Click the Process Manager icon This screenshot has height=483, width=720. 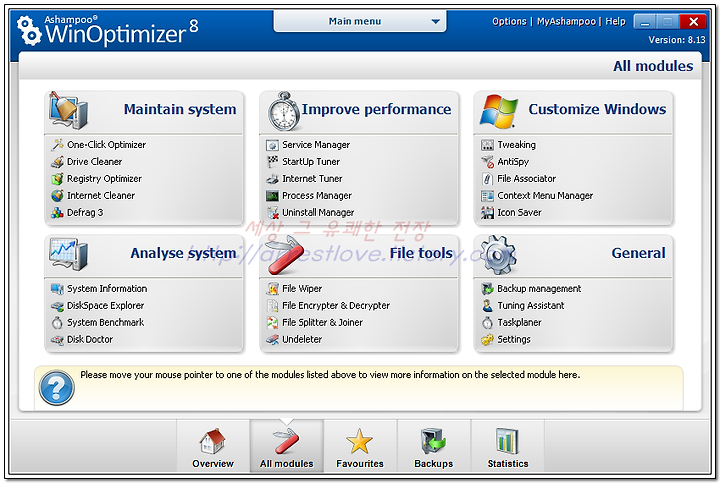coord(272,196)
